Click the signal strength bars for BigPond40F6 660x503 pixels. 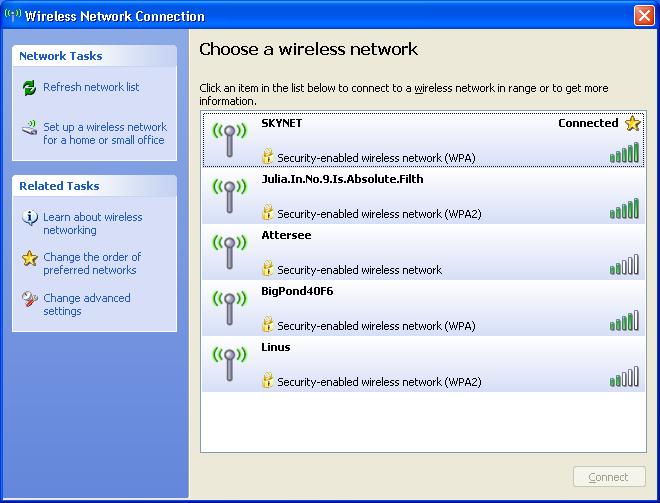pos(624,320)
